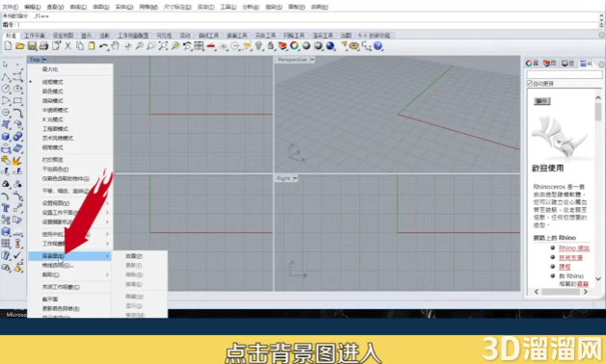Select the Circle tool in left sidebar
The width and height of the screenshot is (606, 364).
click(6, 89)
